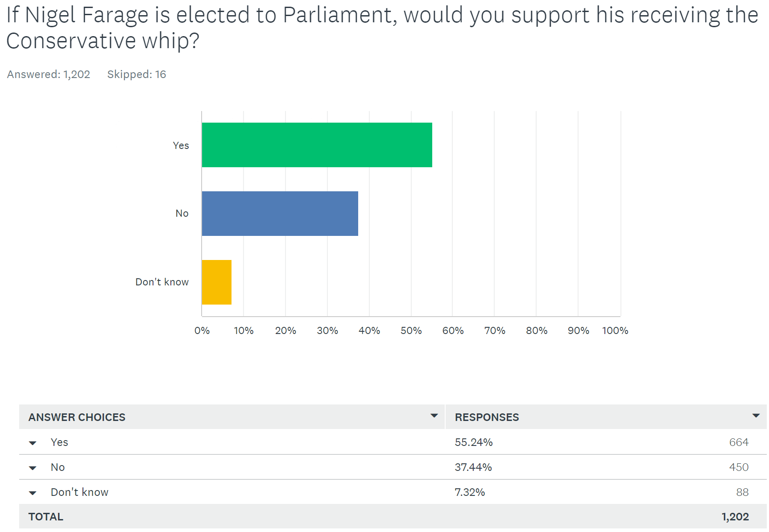Click the 55.24% response percentage
Image resolution: width=769 pixels, height=532 pixels.
click(474, 442)
